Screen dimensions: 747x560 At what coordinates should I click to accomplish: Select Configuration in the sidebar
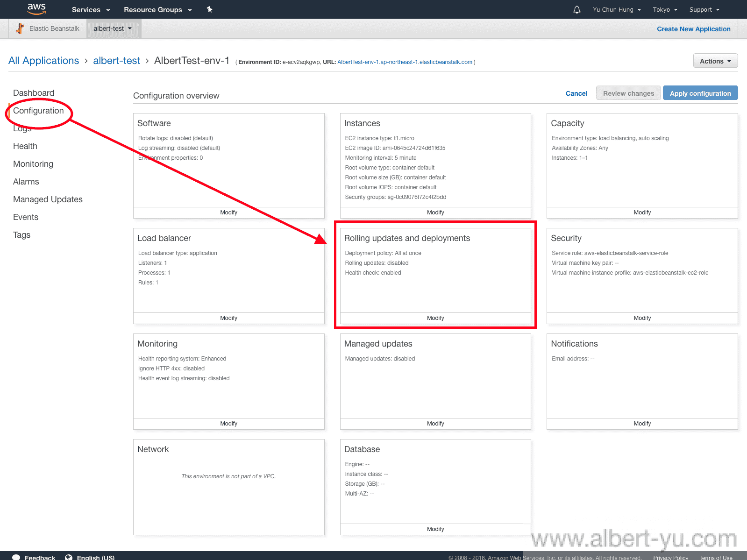click(x=38, y=111)
